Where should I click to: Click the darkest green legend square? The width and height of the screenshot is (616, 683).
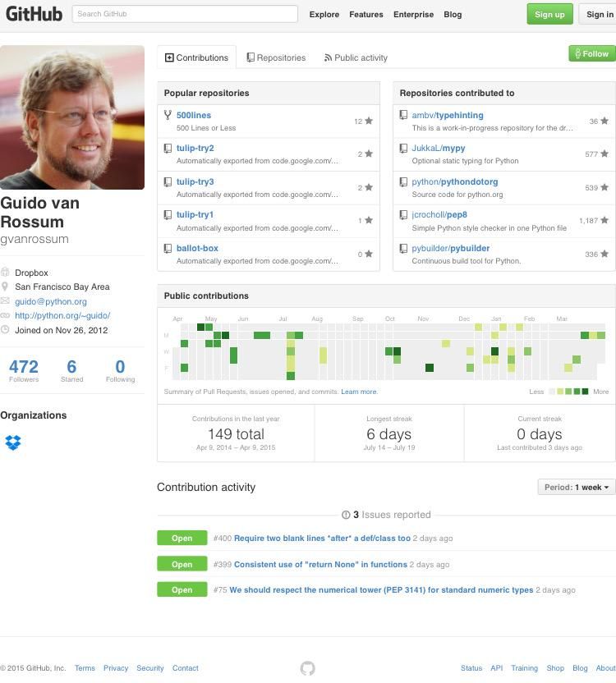586,392
